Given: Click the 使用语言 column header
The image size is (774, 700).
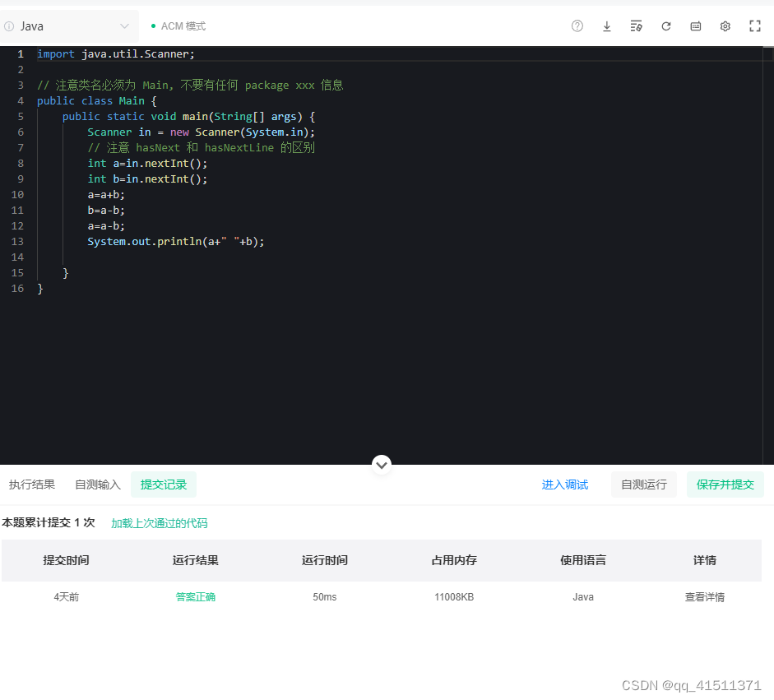Looking at the screenshot, I should (x=583, y=560).
